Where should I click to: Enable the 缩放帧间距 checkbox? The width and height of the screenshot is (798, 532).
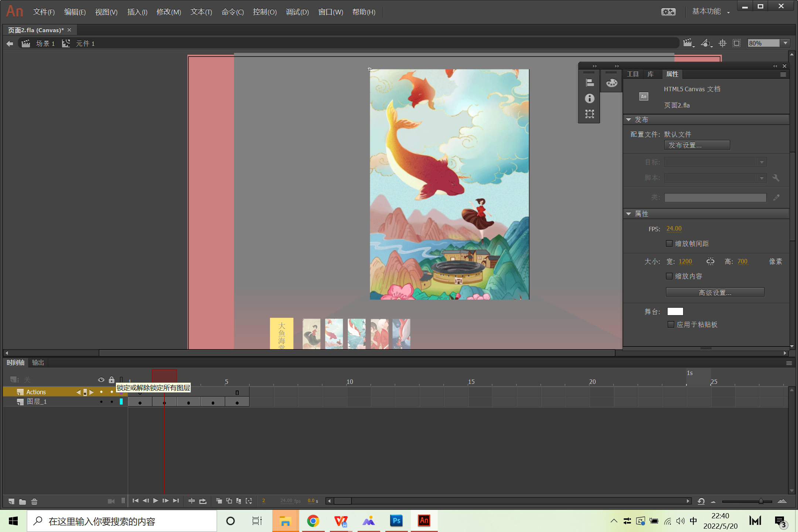pyautogui.click(x=669, y=243)
